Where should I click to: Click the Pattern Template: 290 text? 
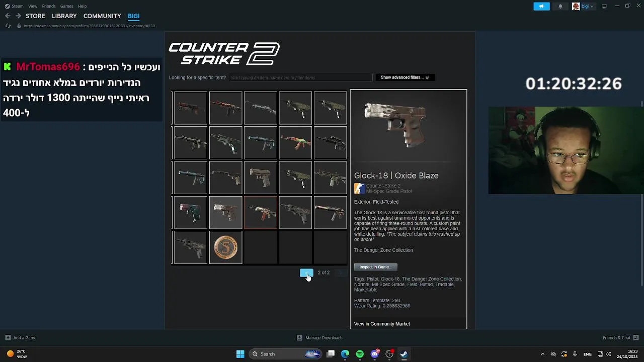[377, 301]
